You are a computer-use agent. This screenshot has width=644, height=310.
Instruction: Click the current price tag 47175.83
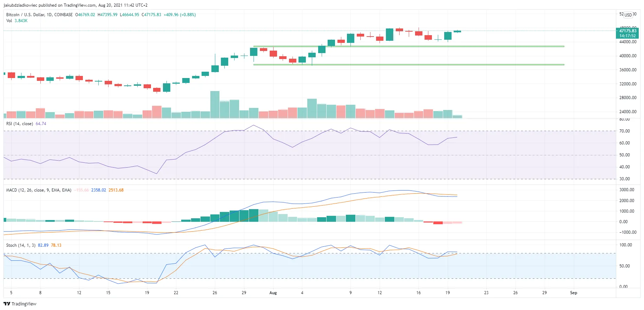tap(627, 31)
